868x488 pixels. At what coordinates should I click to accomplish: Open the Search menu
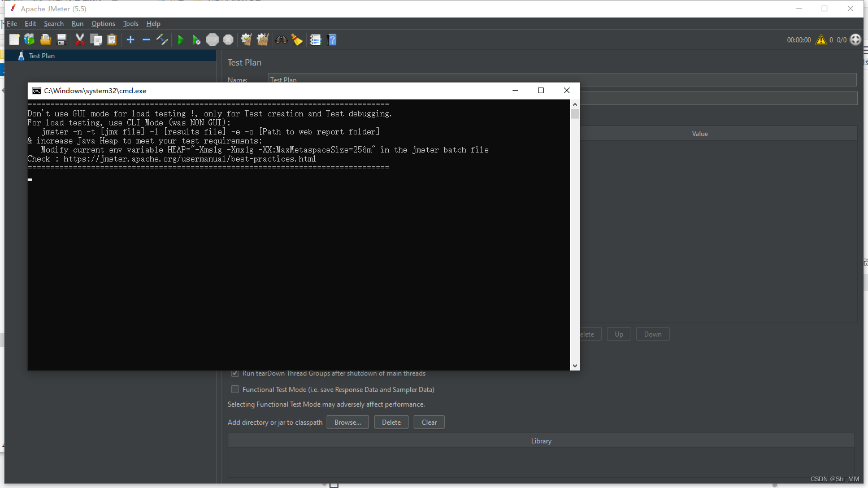coord(54,24)
